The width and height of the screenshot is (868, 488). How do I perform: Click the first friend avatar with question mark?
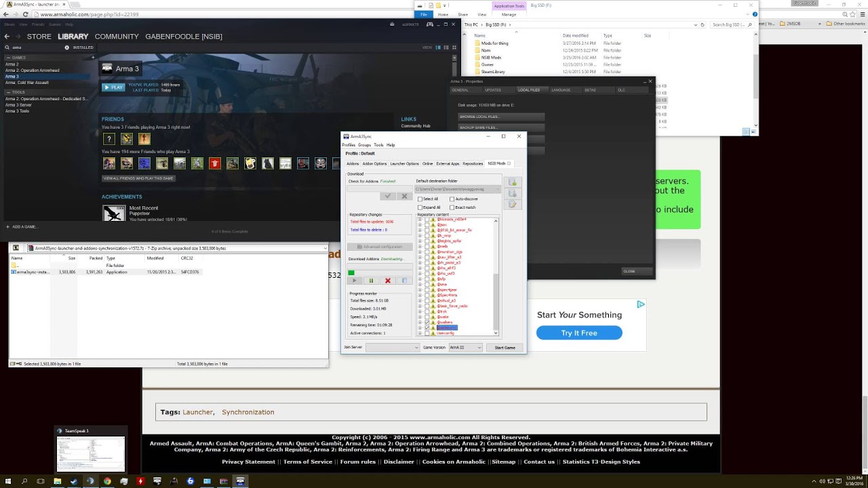click(x=108, y=138)
